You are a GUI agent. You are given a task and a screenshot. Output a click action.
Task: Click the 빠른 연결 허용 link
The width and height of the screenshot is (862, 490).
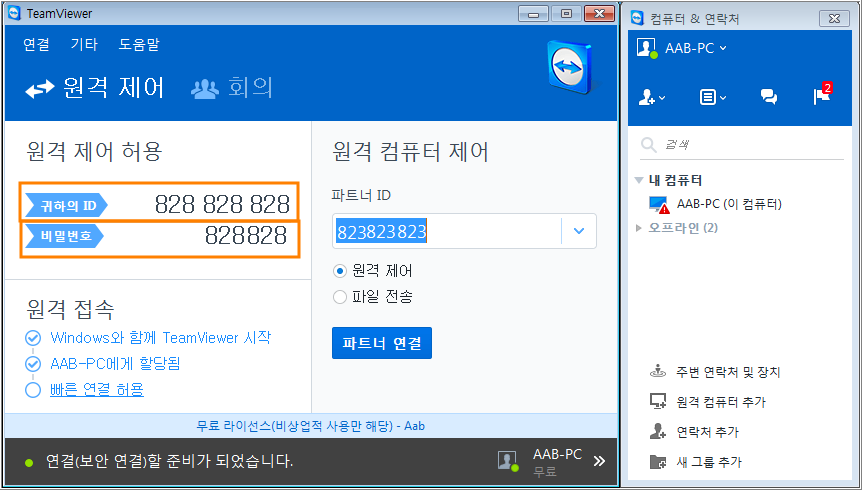(97, 390)
